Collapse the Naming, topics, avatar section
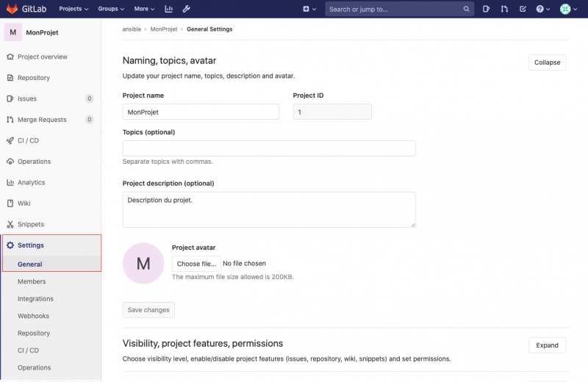The image size is (588, 382). tap(547, 62)
